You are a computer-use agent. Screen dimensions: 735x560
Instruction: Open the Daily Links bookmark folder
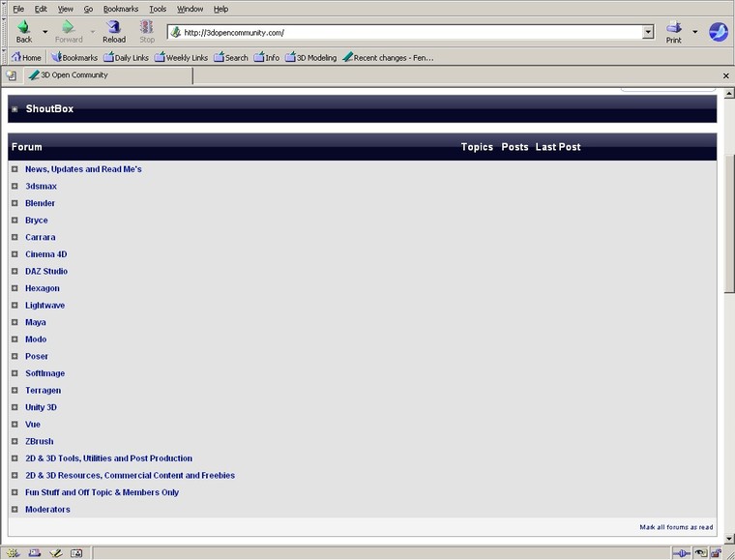(126, 57)
